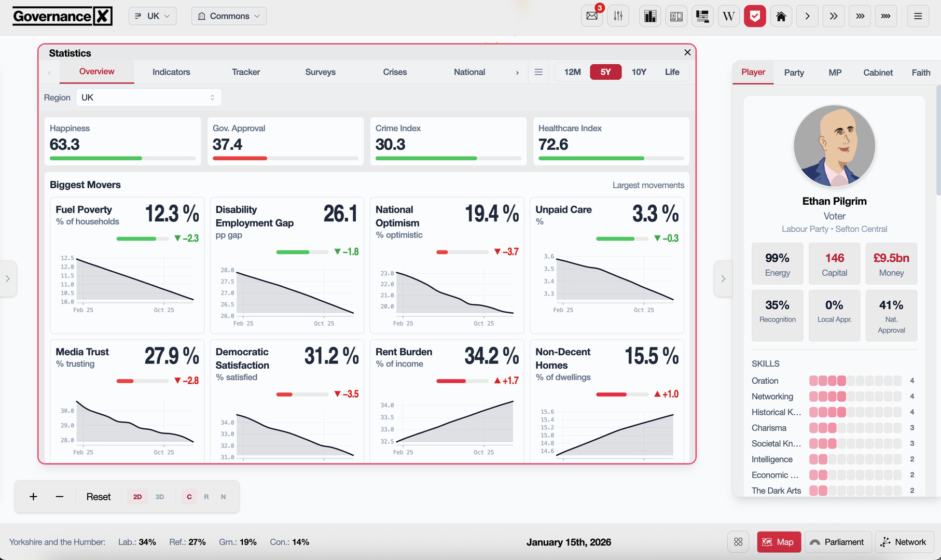Screen dimensions: 941x560
Task: Switch to the Indicators tab
Action: 171,72
